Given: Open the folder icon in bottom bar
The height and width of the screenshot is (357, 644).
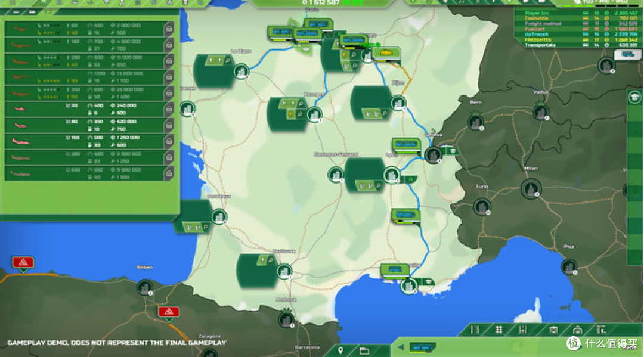Looking at the screenshot, I should [364, 351].
